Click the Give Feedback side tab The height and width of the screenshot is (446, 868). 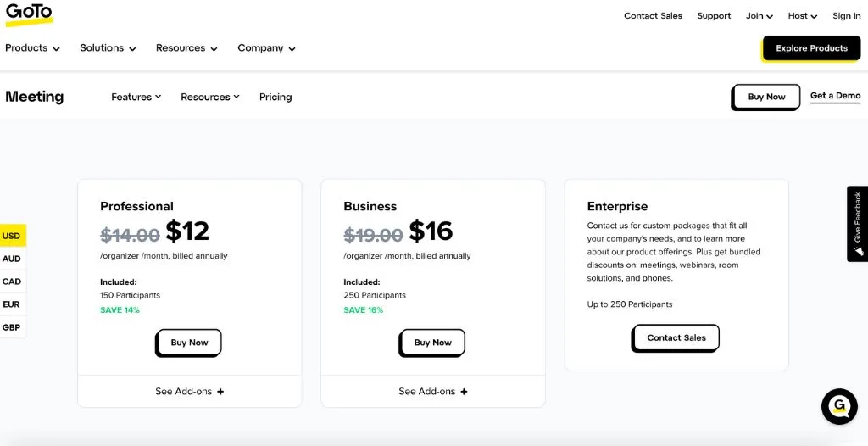[x=857, y=224]
